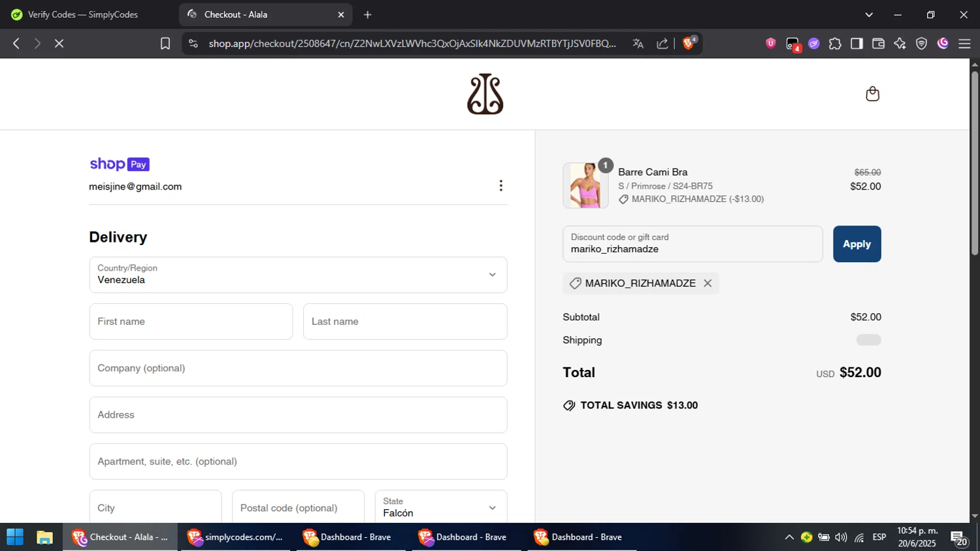This screenshot has height=551, width=980.
Task: Click the address bar URL
Action: pos(412,43)
